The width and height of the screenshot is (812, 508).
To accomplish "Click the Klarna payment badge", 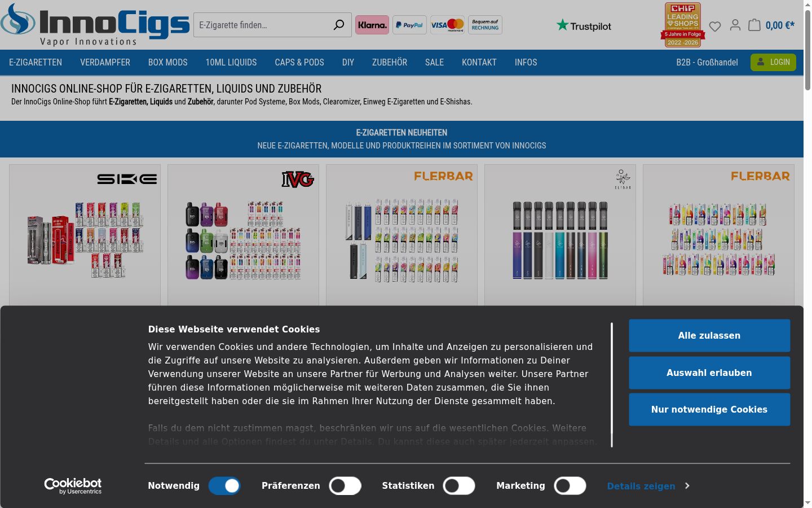I will pyautogui.click(x=372, y=25).
